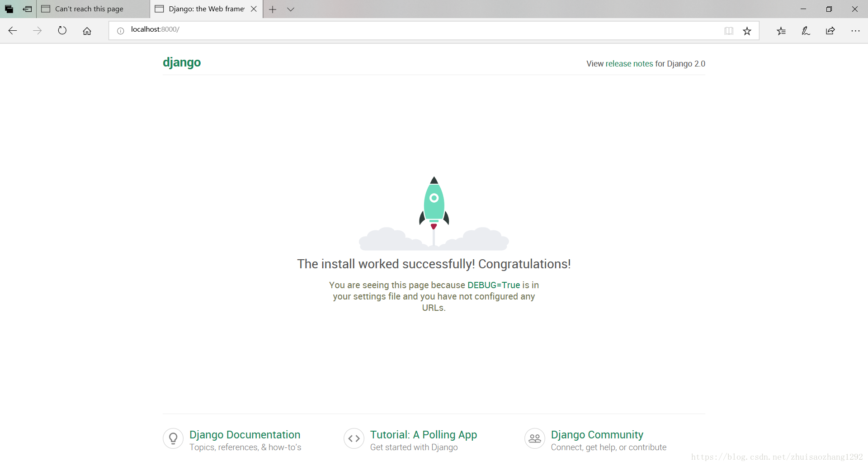Switch to Can't reach this page tab

pyautogui.click(x=93, y=9)
